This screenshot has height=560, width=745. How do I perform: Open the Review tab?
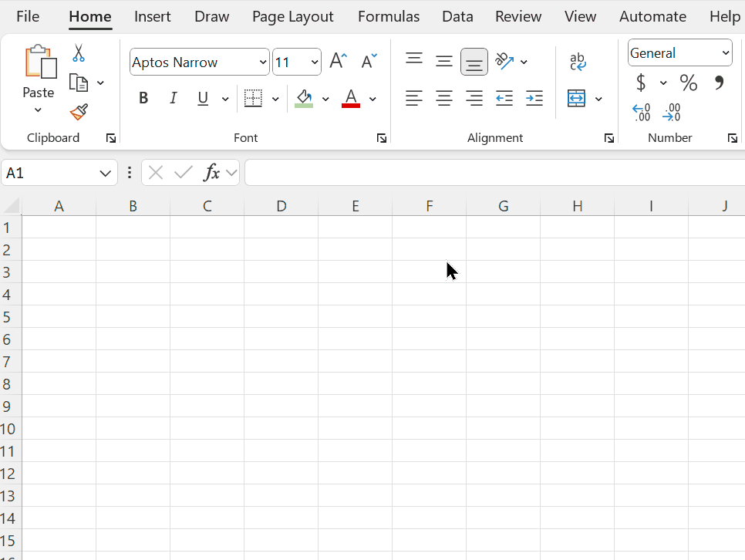pyautogui.click(x=518, y=17)
